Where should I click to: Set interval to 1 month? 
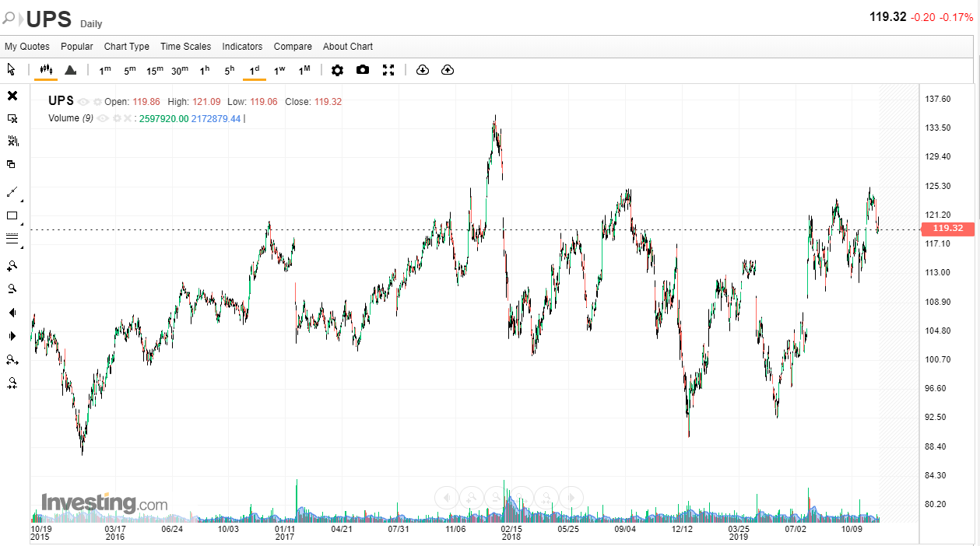coord(304,70)
